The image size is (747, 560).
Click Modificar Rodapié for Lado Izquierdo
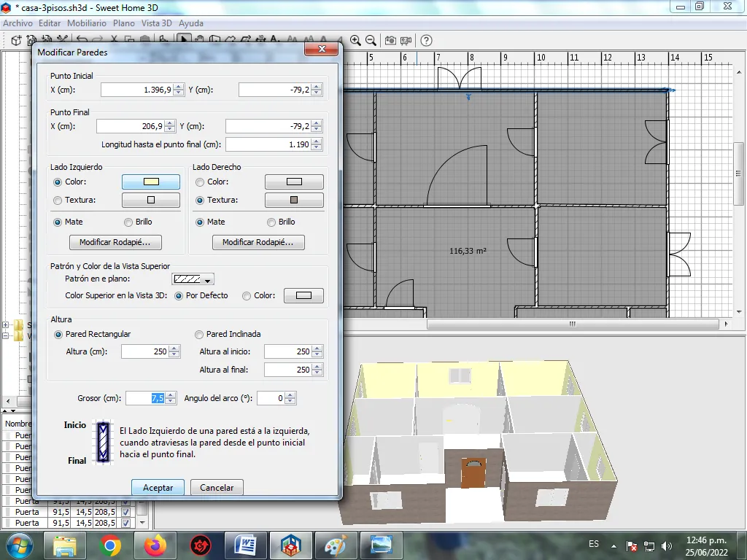click(x=115, y=242)
